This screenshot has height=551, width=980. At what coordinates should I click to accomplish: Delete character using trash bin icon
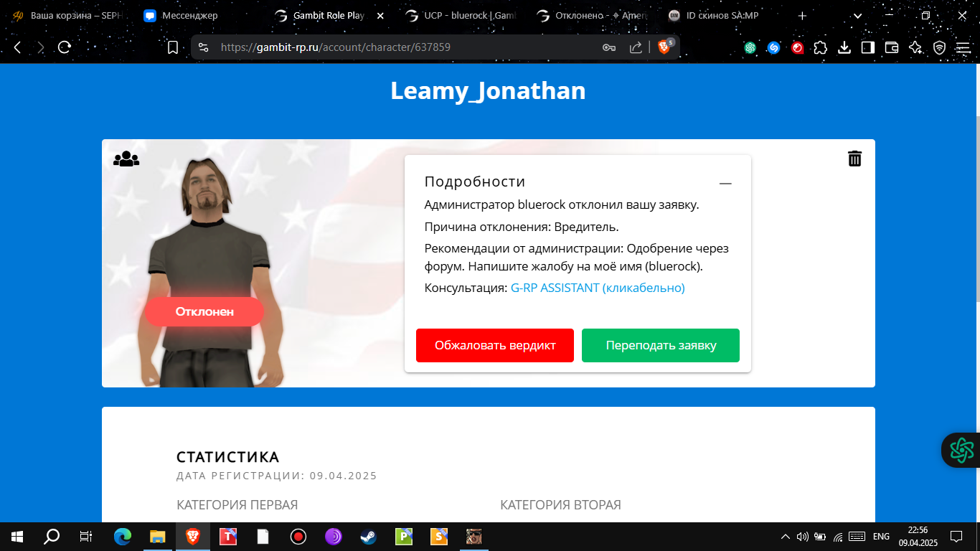[x=854, y=159]
